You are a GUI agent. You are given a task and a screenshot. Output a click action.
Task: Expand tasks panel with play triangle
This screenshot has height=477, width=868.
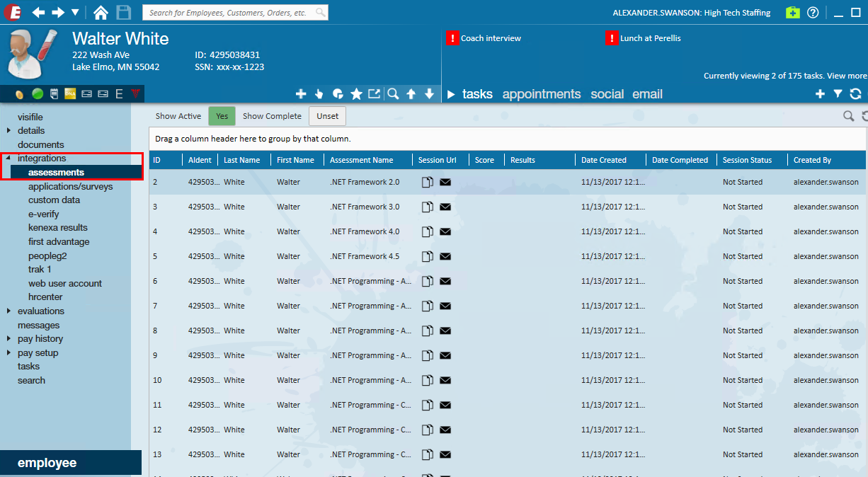(x=452, y=94)
